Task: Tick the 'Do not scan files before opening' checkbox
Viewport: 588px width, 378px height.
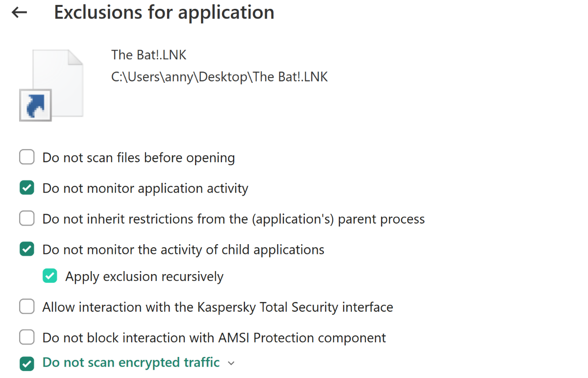Action: pos(27,157)
